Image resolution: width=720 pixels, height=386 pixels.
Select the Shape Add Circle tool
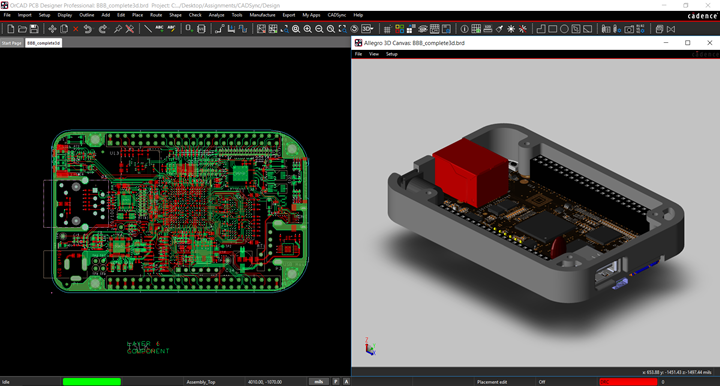click(x=564, y=29)
